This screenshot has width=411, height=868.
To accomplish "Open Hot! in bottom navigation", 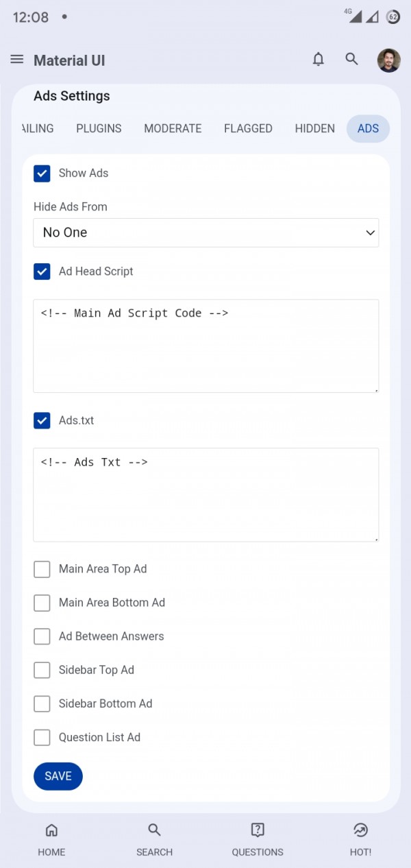I will tap(360, 839).
